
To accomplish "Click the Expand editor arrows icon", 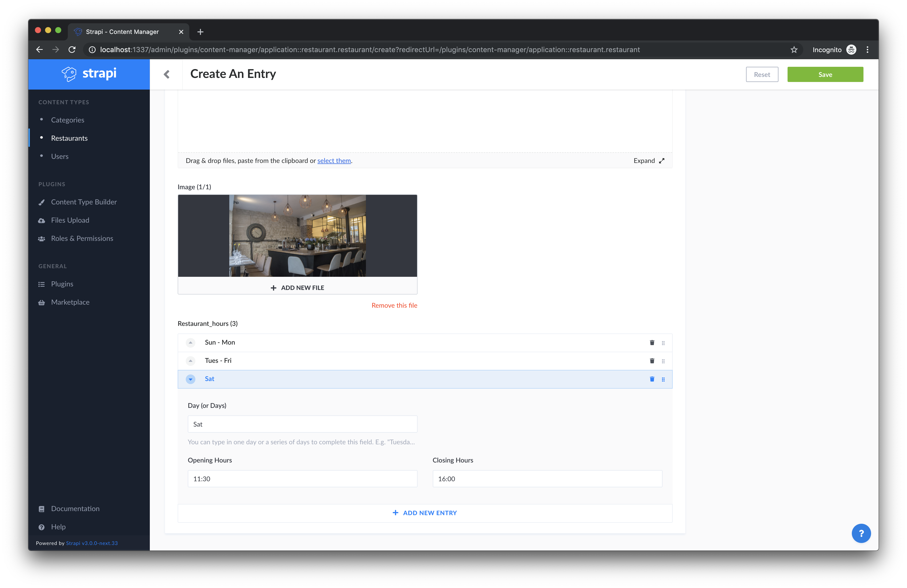I will (662, 161).
